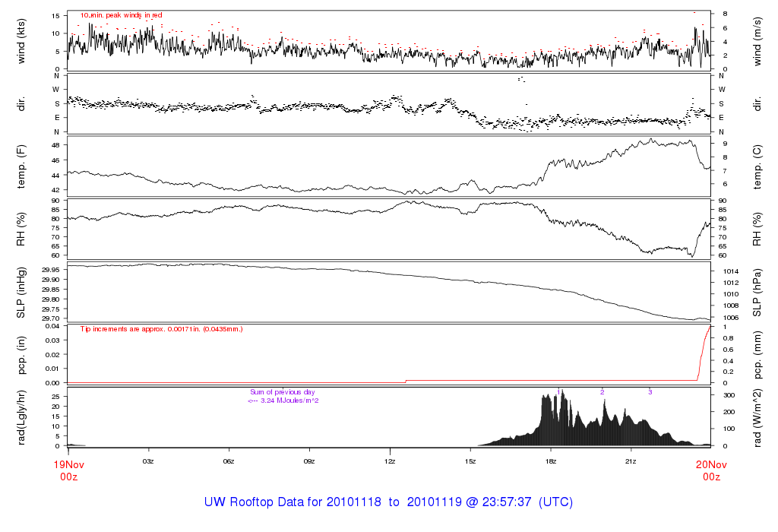Click the 21z time axis label
Image resolution: width=778 pixels, height=532 pixels.
coord(631,461)
